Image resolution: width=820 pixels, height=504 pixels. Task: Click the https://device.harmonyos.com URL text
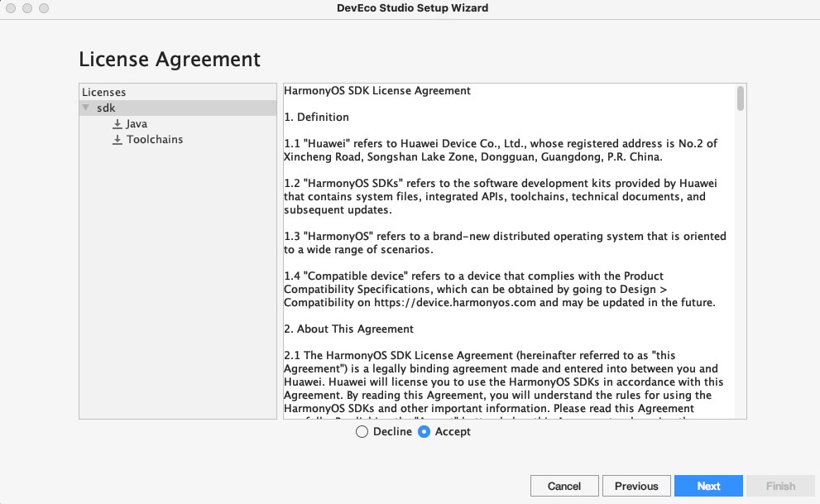coord(455,303)
